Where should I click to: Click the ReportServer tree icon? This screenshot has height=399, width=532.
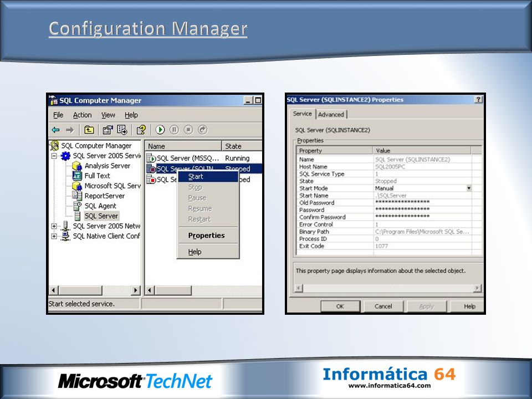tap(77, 196)
